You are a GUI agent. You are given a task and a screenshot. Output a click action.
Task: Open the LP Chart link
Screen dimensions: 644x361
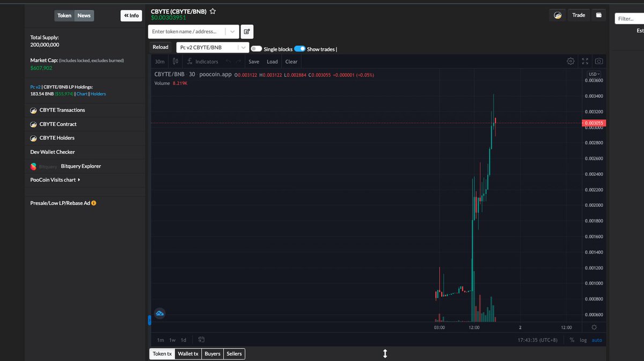82,94
